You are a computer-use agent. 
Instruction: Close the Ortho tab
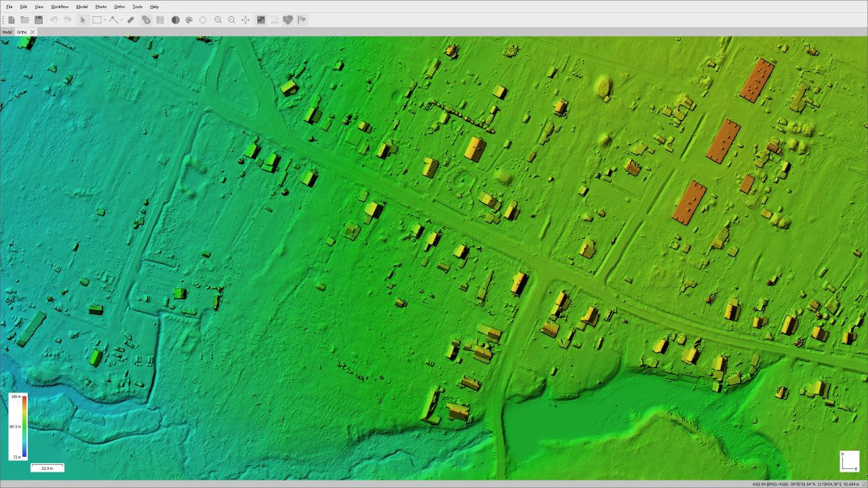click(33, 32)
